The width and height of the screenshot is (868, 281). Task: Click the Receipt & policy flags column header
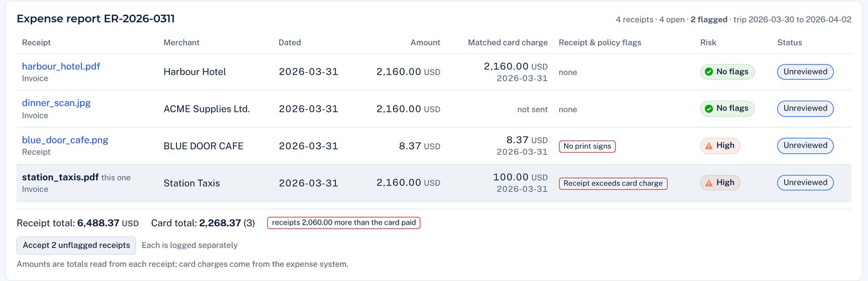point(600,42)
